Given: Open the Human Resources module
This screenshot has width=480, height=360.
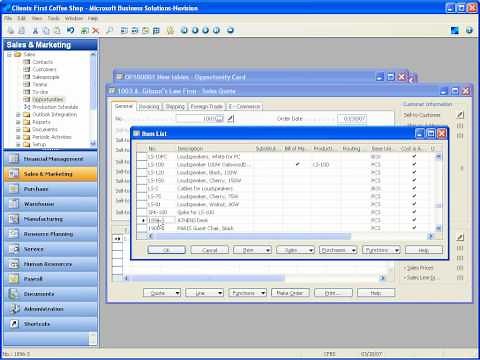Looking at the screenshot, I should coord(50,264).
